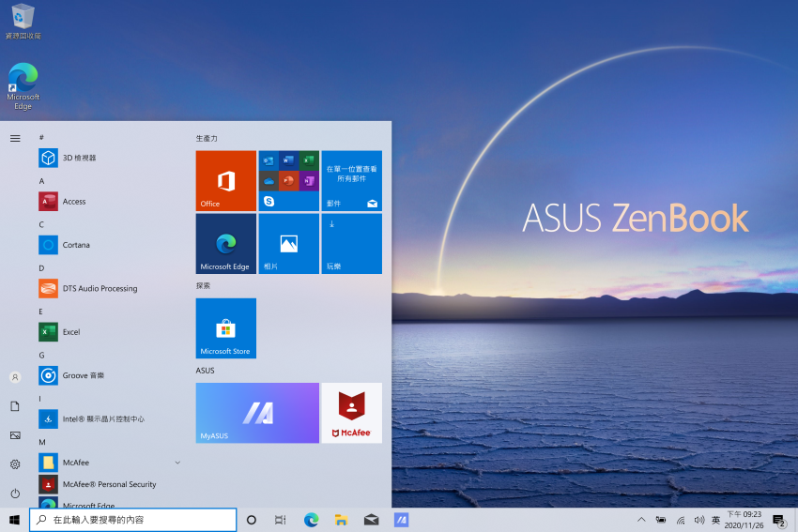The height and width of the screenshot is (532, 798).
Task: Open Pictures from Start sidebar
Action: click(x=15, y=435)
